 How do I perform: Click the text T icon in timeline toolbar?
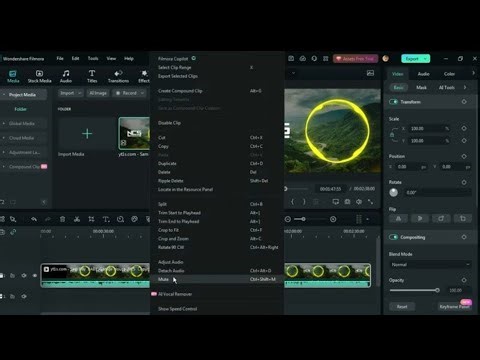[106, 219]
